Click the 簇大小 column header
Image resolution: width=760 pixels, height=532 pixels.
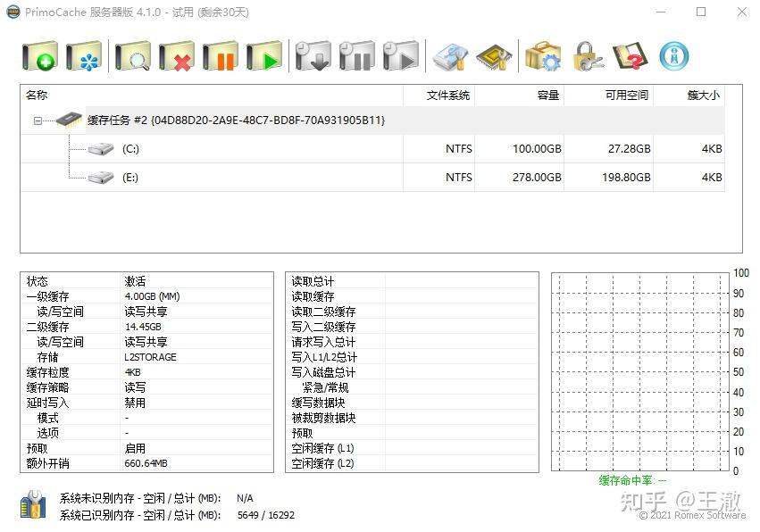[689, 96]
